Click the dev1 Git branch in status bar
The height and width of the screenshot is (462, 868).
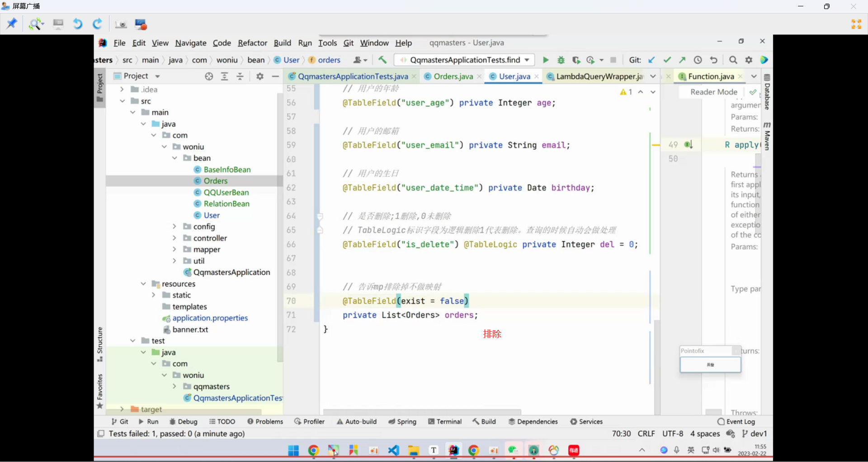point(755,433)
